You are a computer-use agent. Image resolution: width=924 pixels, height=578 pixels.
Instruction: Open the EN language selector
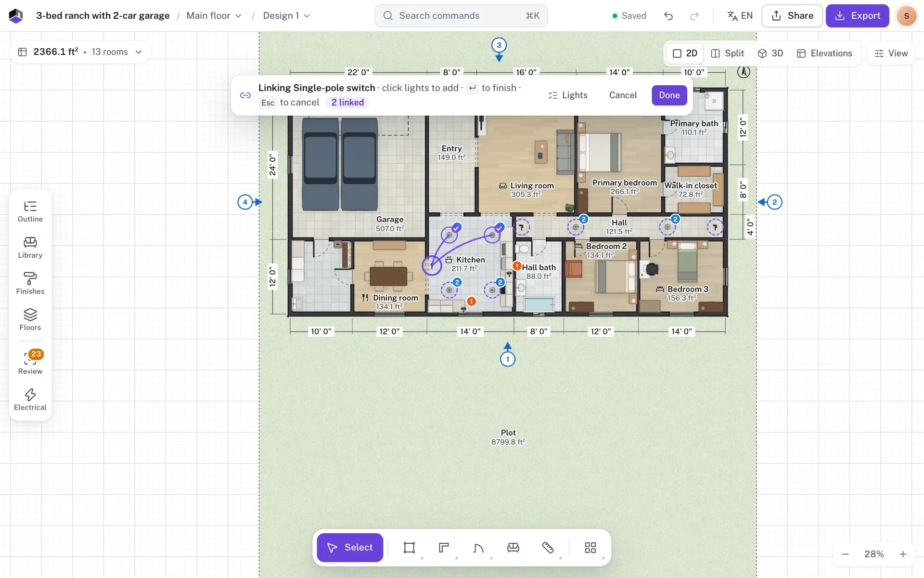click(x=740, y=16)
